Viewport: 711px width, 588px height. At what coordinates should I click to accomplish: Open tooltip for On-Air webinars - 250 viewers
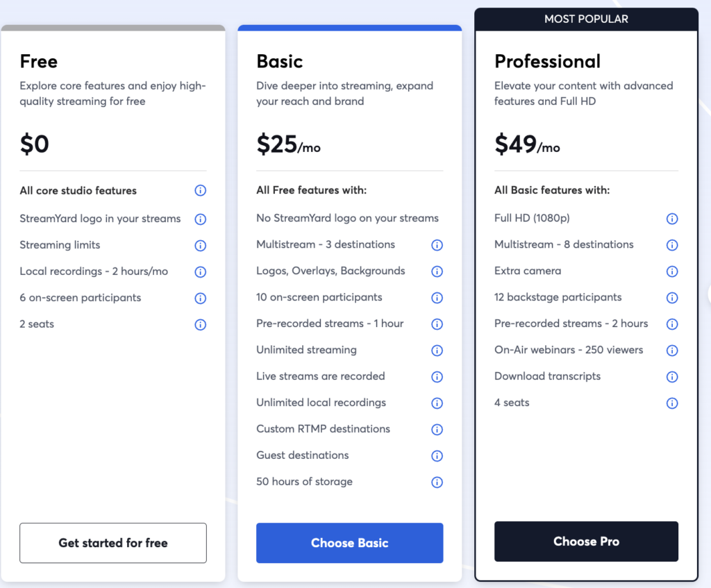click(672, 350)
